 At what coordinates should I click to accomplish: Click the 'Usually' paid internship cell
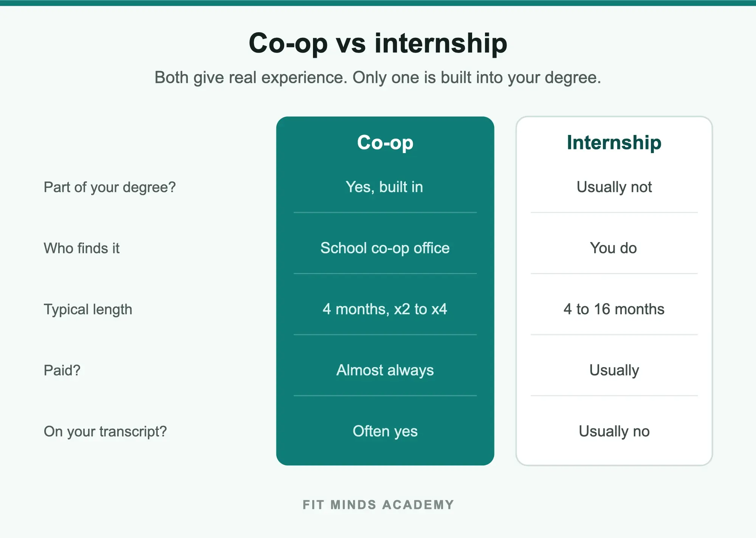pyautogui.click(x=614, y=370)
